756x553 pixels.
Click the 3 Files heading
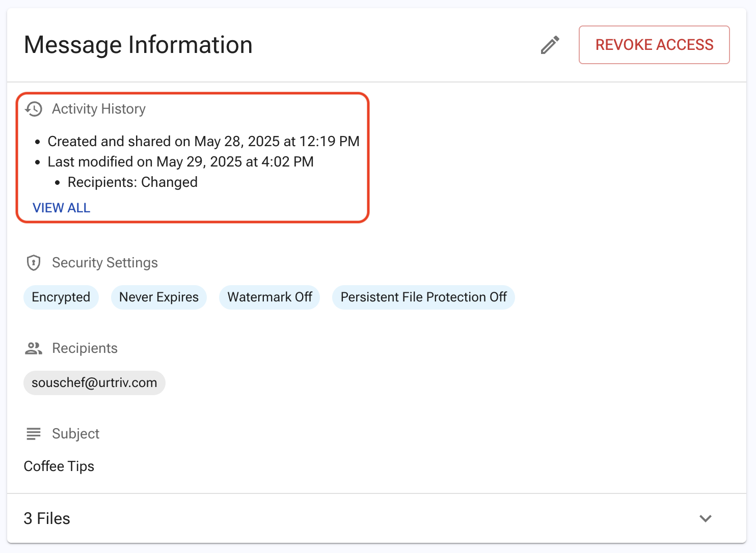47,518
